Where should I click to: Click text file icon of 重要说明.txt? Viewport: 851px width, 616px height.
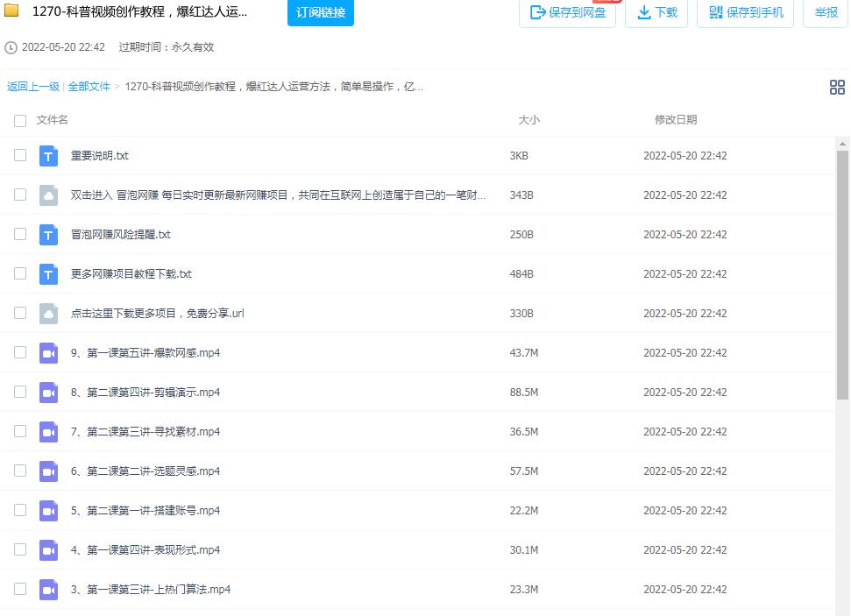click(48, 156)
